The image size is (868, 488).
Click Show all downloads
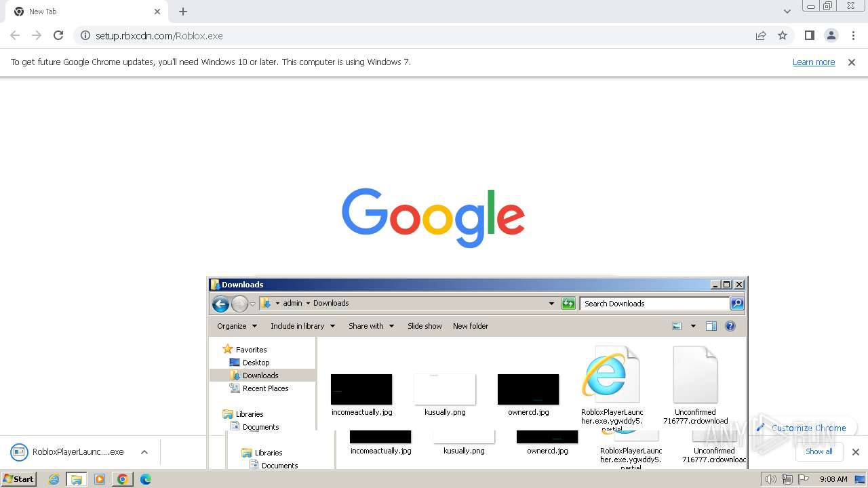point(819,451)
